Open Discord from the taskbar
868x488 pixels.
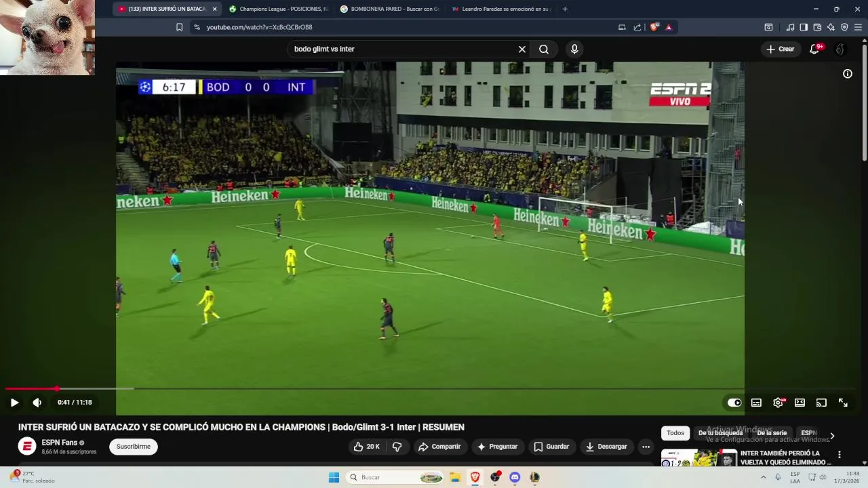[x=515, y=477]
